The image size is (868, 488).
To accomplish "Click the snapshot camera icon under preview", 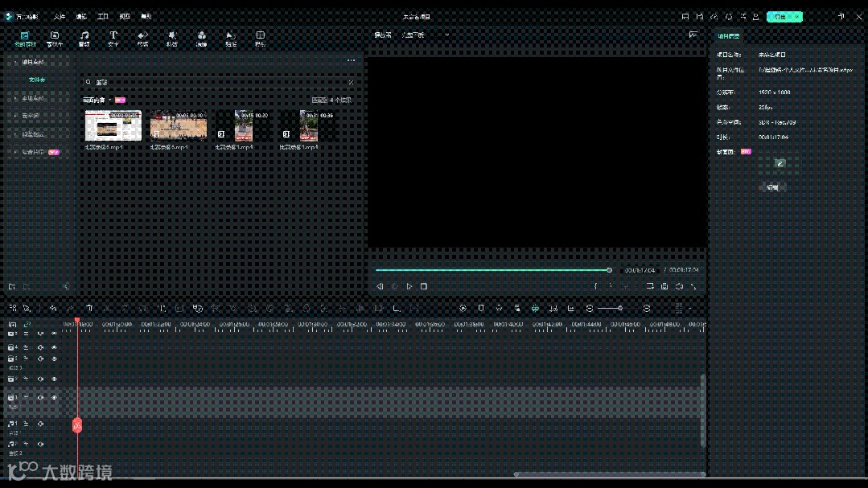I will [664, 286].
